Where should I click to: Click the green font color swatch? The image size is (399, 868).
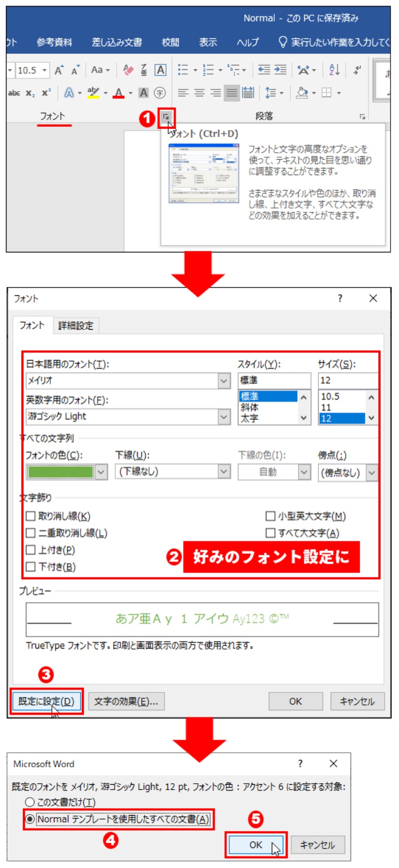pos(60,472)
